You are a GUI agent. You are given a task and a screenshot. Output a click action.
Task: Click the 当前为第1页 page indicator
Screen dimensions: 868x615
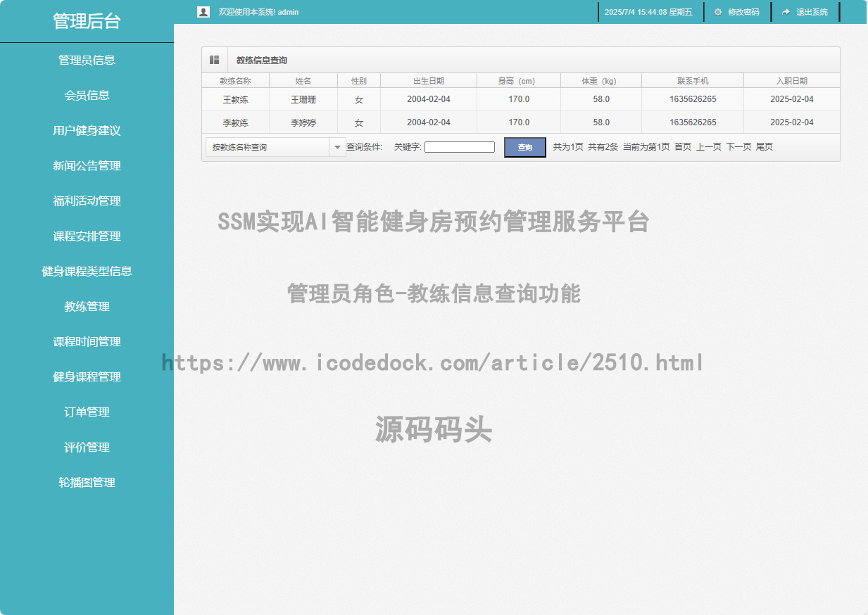(x=646, y=147)
